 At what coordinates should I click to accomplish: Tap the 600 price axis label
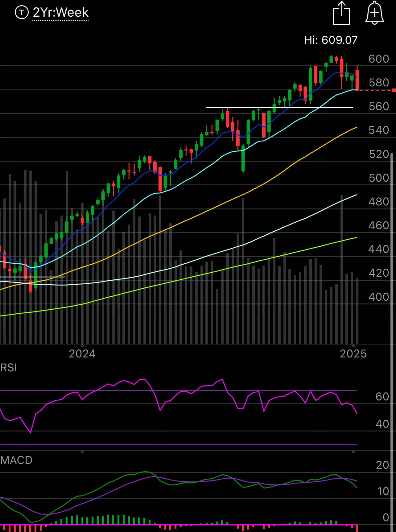[379, 59]
